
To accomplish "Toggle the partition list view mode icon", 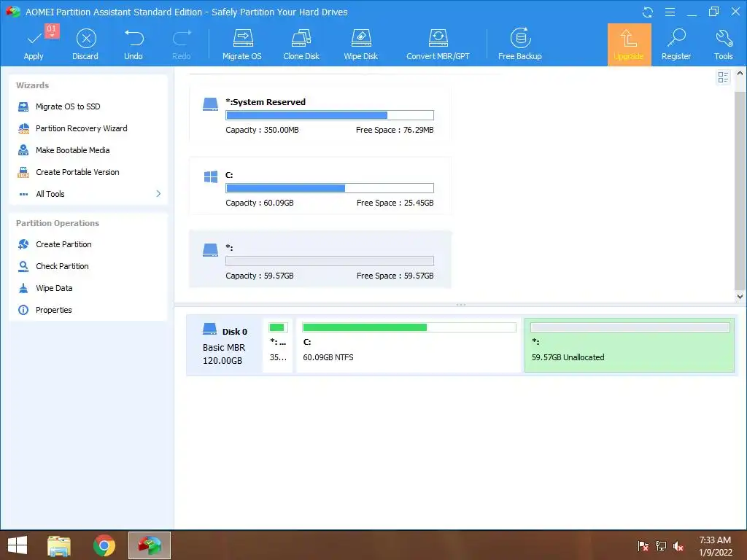I will coord(723,77).
